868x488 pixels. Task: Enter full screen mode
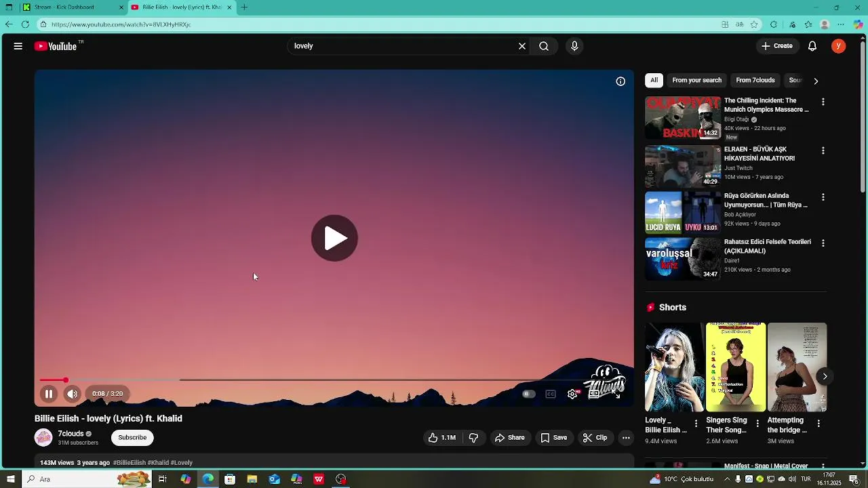tap(616, 394)
